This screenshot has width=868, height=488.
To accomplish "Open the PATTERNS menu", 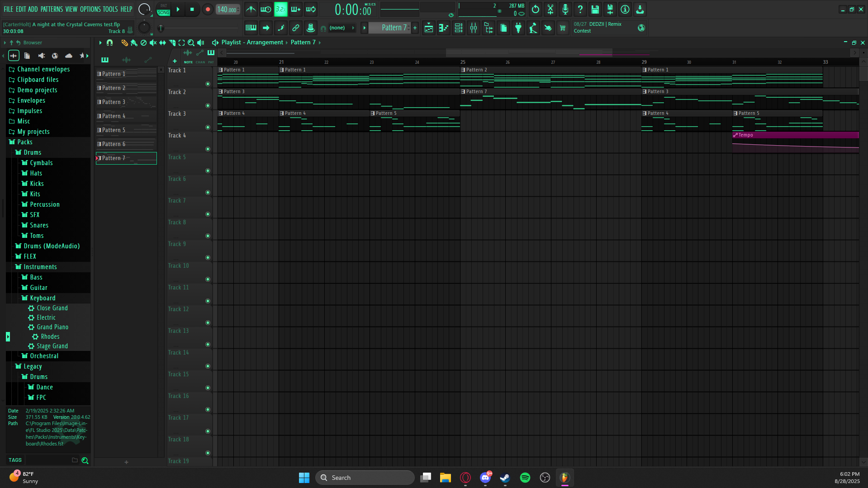I will pyautogui.click(x=52, y=9).
